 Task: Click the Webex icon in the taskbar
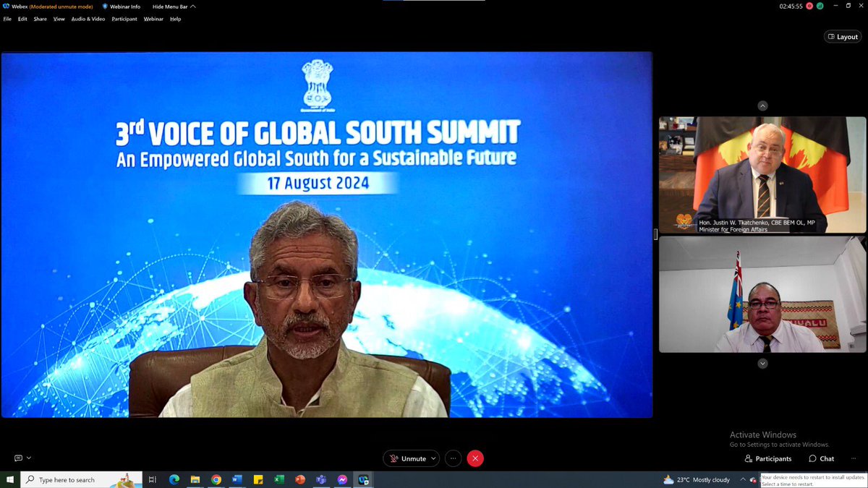(x=363, y=479)
